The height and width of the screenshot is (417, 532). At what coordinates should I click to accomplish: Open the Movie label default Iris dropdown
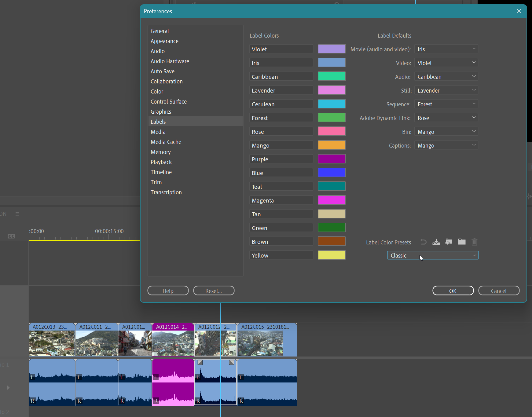coord(446,49)
